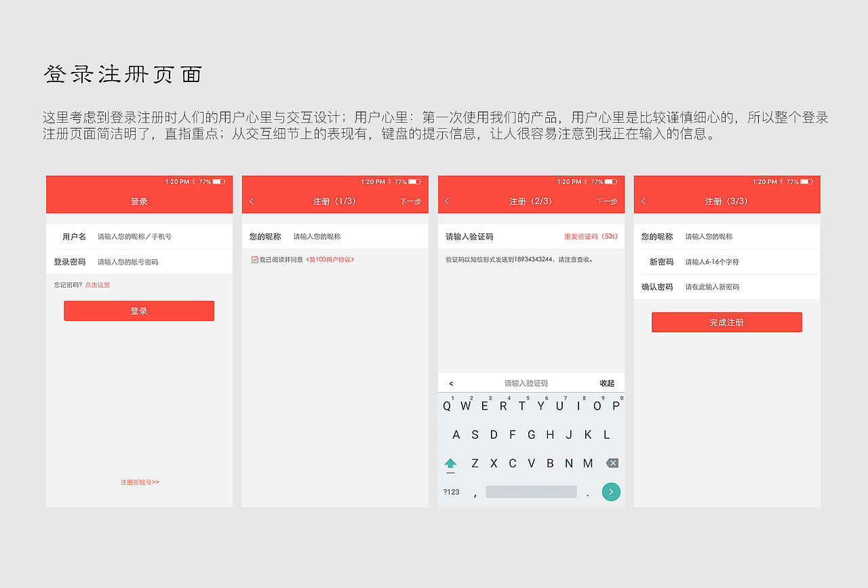Tap the I key on keyboard
This screenshot has height=588, width=868.
pyautogui.click(x=578, y=406)
